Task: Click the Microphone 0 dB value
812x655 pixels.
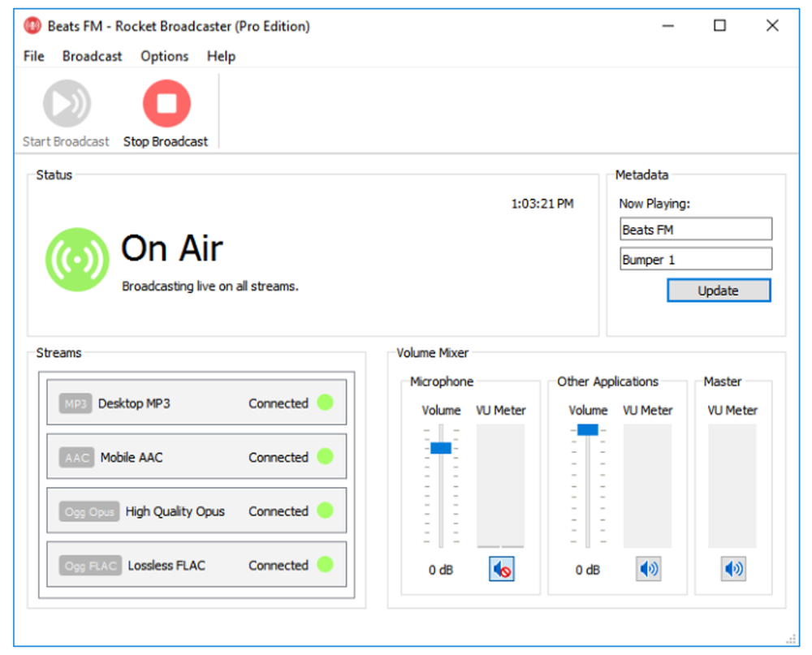Action: (441, 570)
